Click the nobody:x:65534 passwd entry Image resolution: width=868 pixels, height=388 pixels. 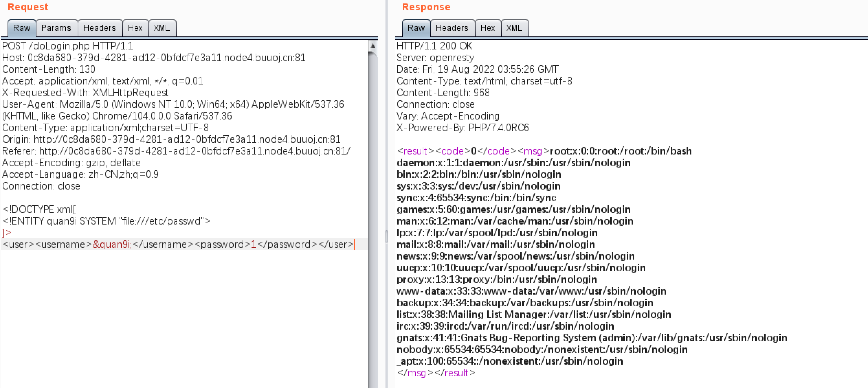(x=542, y=350)
